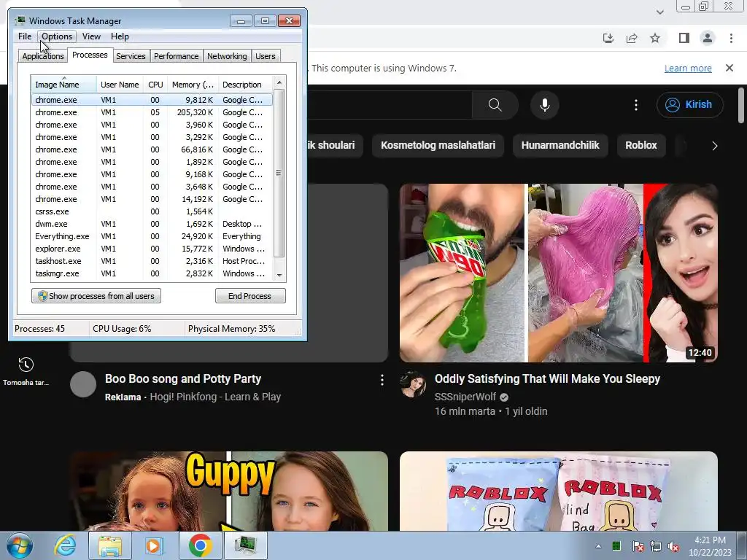The height and width of the screenshot is (560, 747).
Task: Open the Start menu orb
Action: (20, 545)
